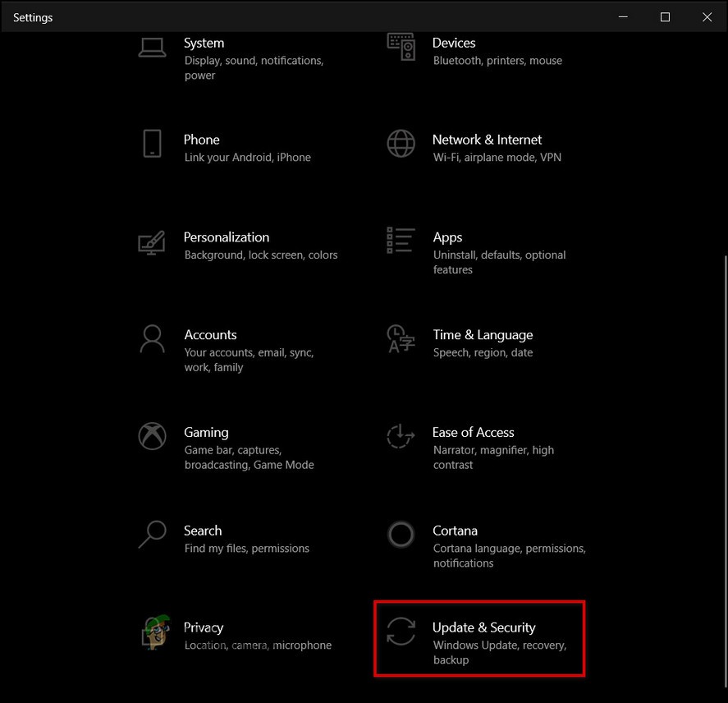Open the Privacy heading
Viewport: 728px width, 703px height.
point(204,627)
